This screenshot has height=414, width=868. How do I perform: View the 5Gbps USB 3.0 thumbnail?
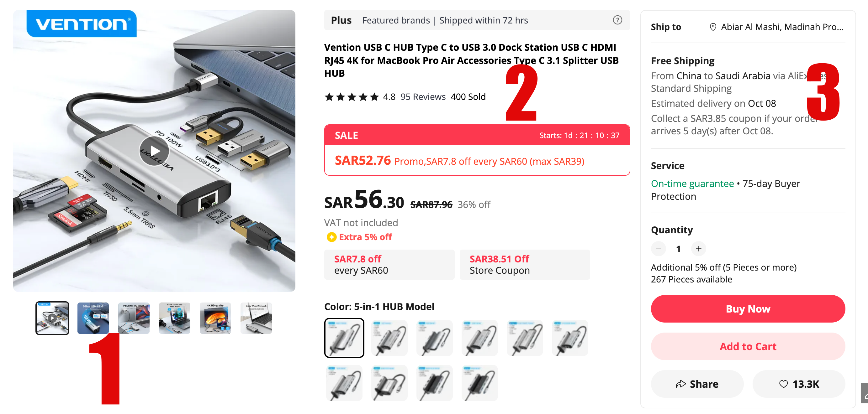pyautogui.click(x=93, y=318)
